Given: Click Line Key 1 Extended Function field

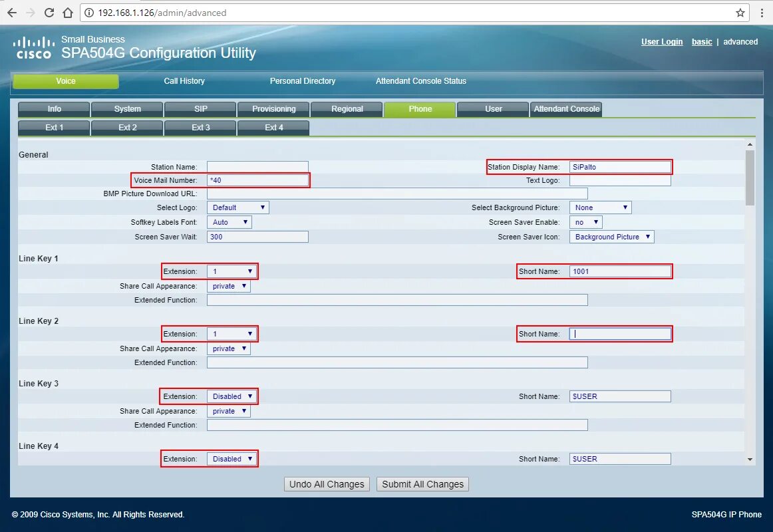Looking at the screenshot, I should click(397, 300).
